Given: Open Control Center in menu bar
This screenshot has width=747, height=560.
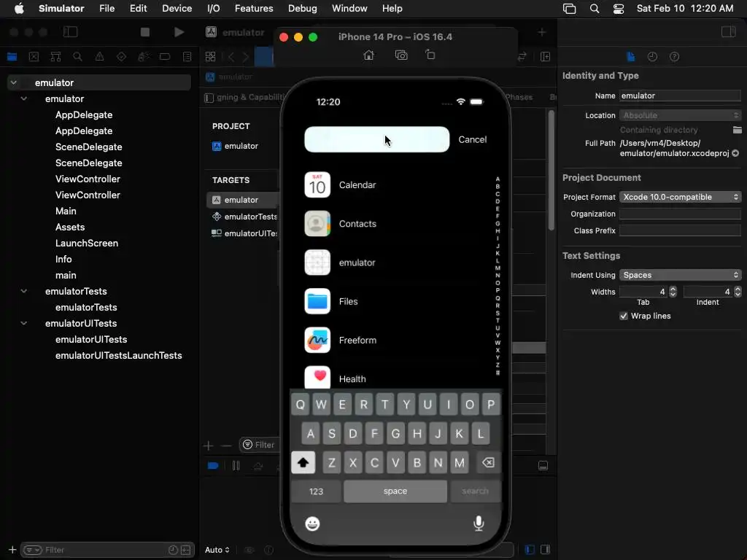Looking at the screenshot, I should (x=619, y=9).
